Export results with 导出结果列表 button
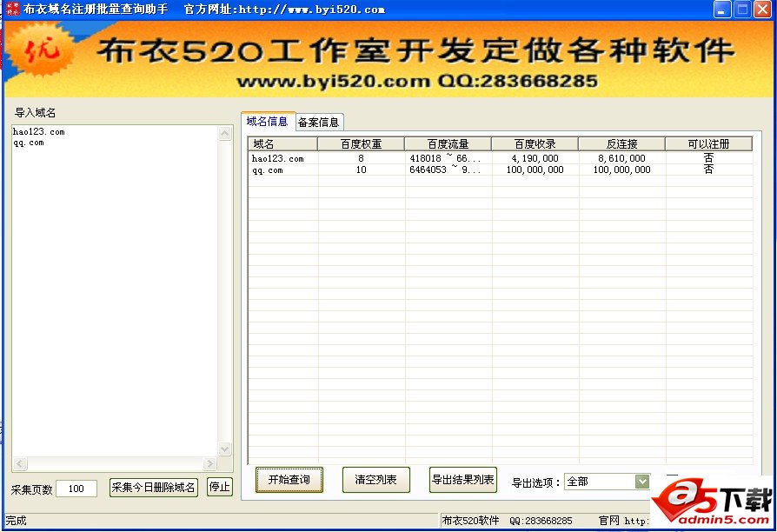The height and width of the screenshot is (532, 777). tap(463, 480)
